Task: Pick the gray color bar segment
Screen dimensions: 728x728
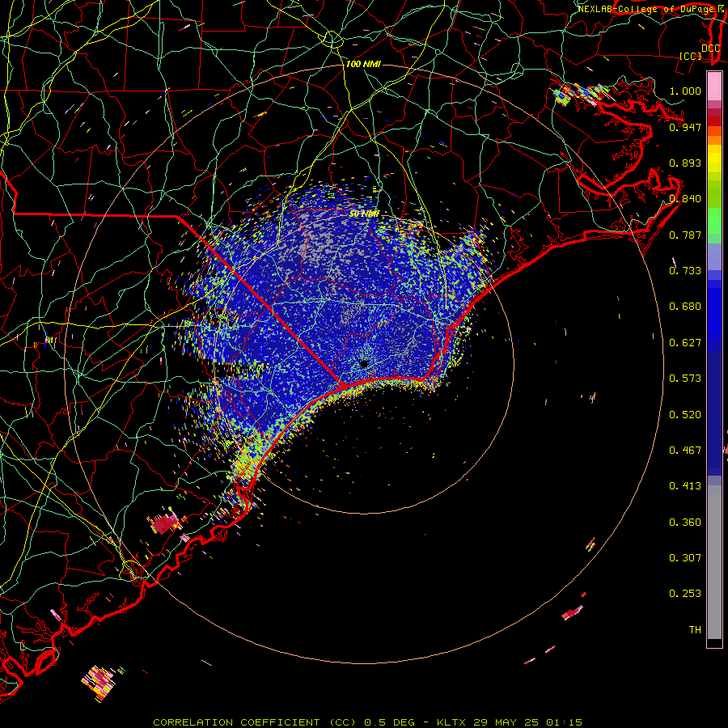Action: coord(714,562)
